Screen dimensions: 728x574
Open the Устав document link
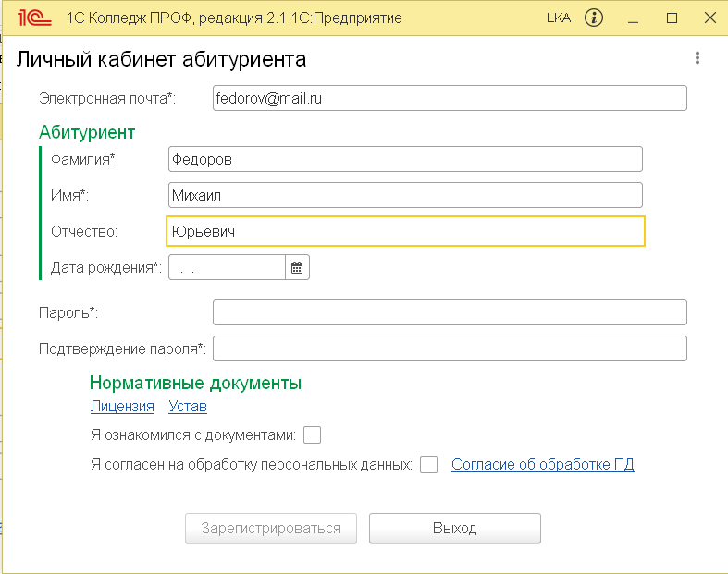(188, 406)
